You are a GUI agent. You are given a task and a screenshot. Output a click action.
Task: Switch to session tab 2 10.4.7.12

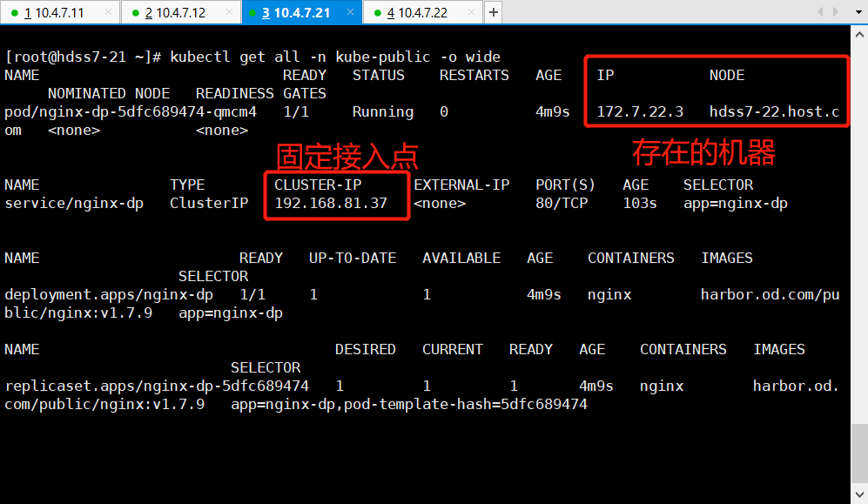(175, 12)
